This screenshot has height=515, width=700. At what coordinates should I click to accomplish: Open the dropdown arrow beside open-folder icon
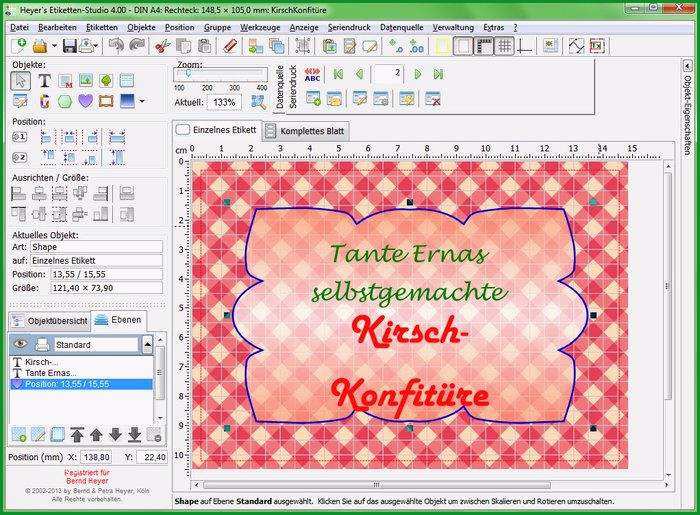54,46
